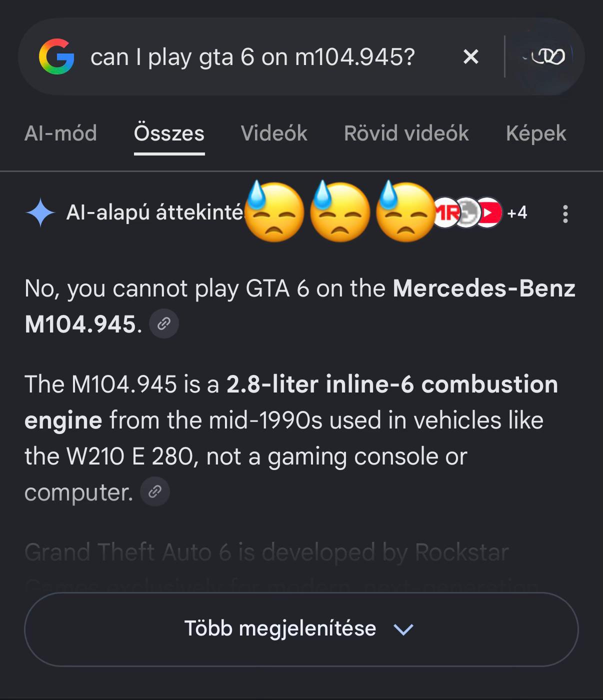Screen dimensions: 603x700
Task: Click the chevron beside Több megjelenítése
Action: 403,629
